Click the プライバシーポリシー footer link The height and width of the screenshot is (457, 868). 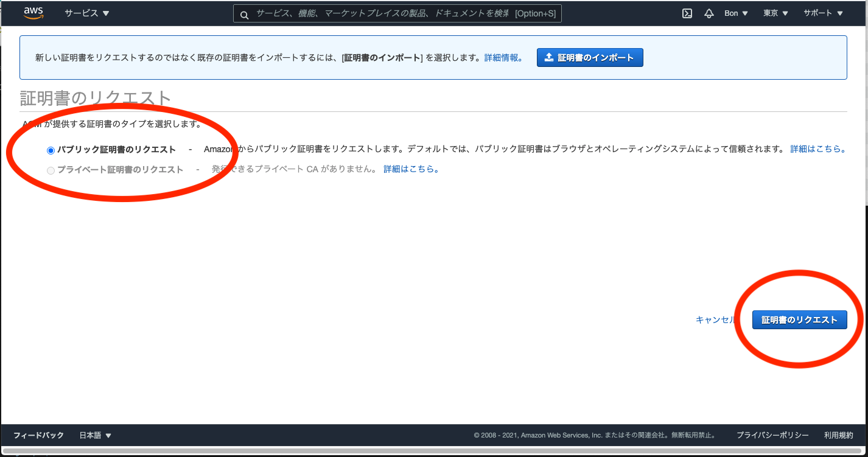click(x=772, y=435)
